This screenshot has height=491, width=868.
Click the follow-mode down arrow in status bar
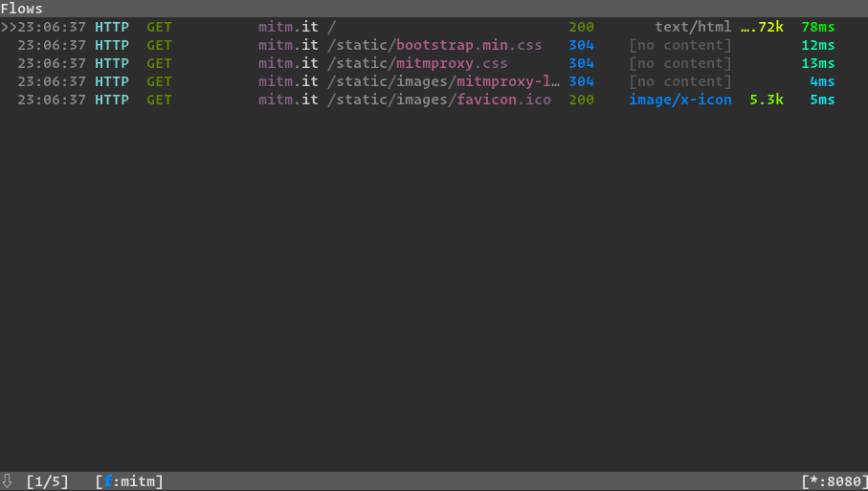[x=8, y=481]
